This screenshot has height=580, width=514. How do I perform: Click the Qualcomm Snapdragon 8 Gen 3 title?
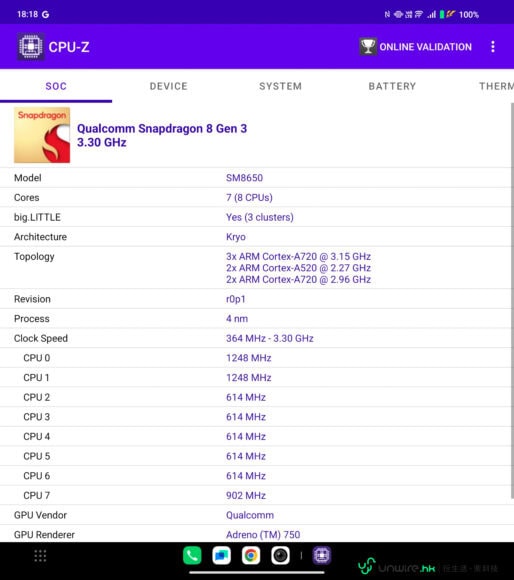162,128
